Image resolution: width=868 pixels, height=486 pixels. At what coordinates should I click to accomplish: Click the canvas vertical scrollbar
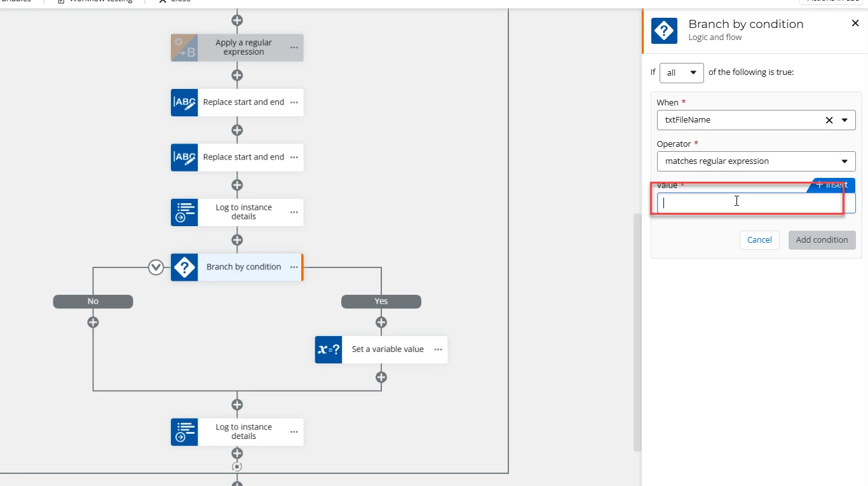[x=637, y=332]
